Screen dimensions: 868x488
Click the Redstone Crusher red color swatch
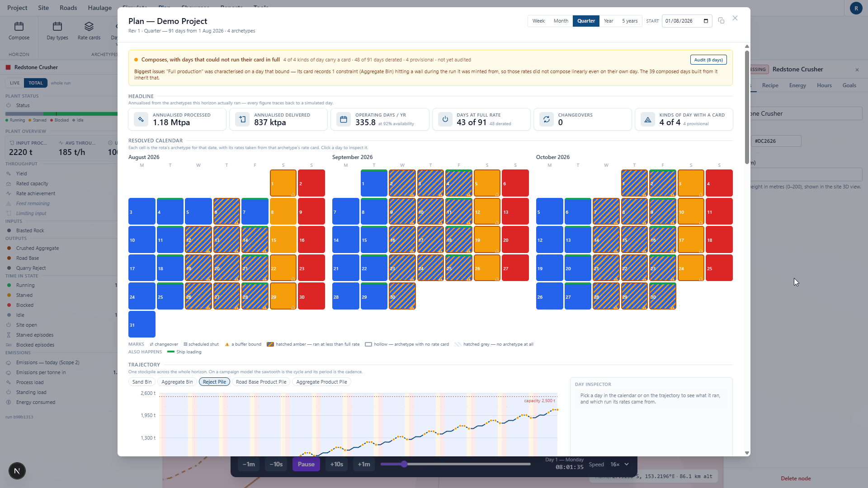pos(8,67)
